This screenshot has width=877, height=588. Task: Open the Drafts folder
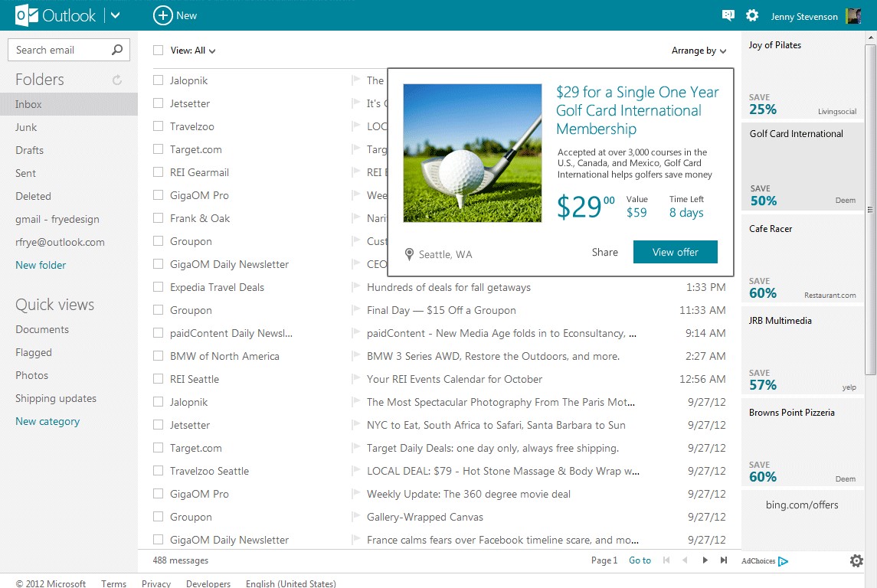tap(30, 150)
